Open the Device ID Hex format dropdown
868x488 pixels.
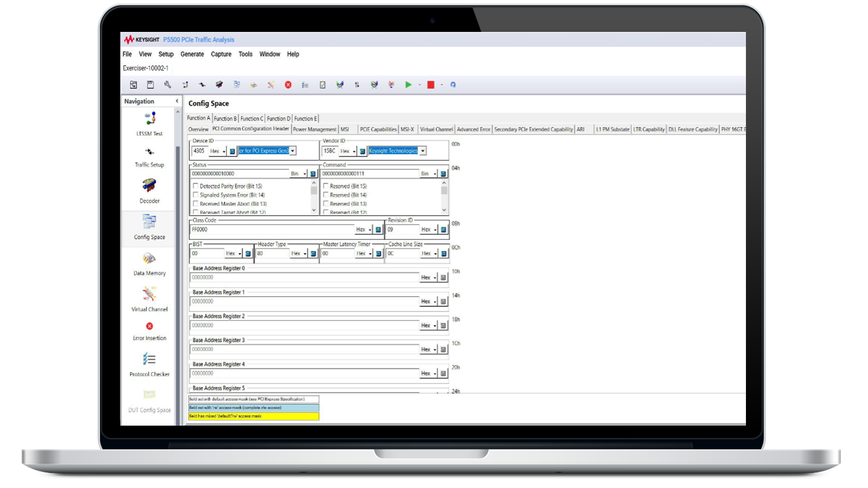(x=218, y=151)
